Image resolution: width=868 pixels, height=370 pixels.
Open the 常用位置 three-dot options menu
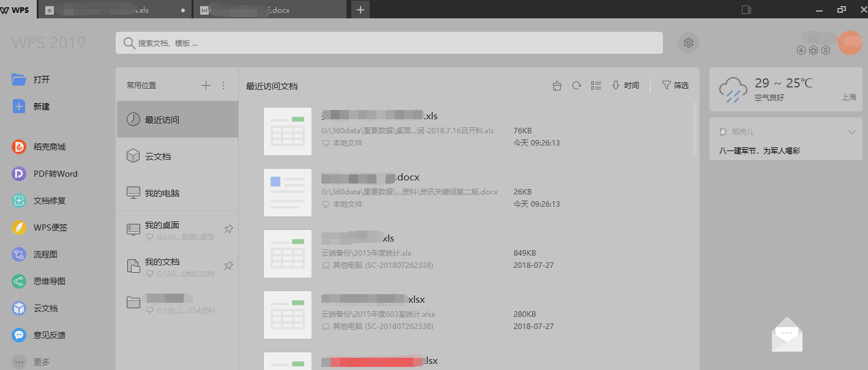coord(223,86)
